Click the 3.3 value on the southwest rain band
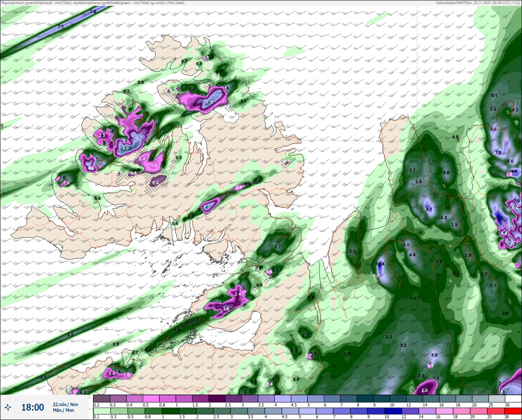The width and height of the screenshot is (522, 420). click(70, 335)
